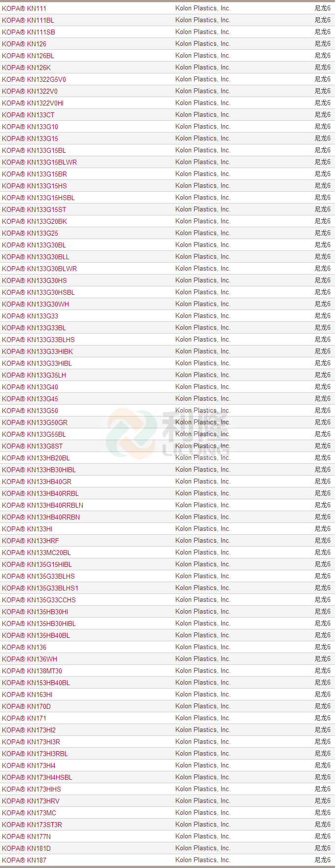This screenshot has height=868, width=336.
Task: Select the KOPA® KN133HRF link
Action: point(31,541)
